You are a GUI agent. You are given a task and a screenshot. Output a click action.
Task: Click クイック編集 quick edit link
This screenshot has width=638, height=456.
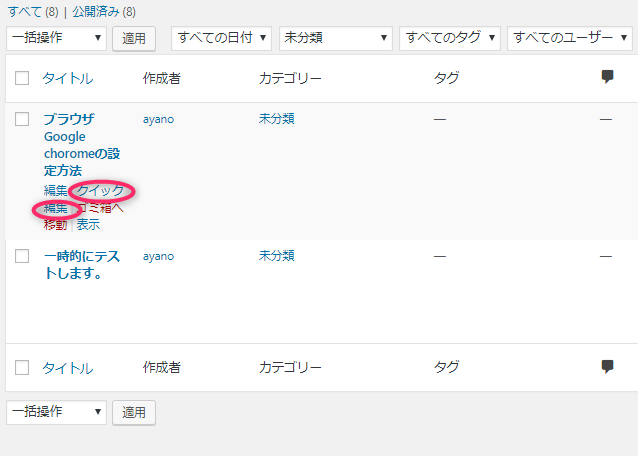coord(100,190)
